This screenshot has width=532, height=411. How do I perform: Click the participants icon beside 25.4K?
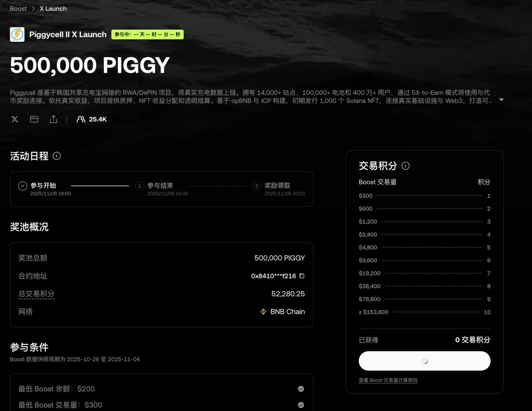(x=81, y=119)
